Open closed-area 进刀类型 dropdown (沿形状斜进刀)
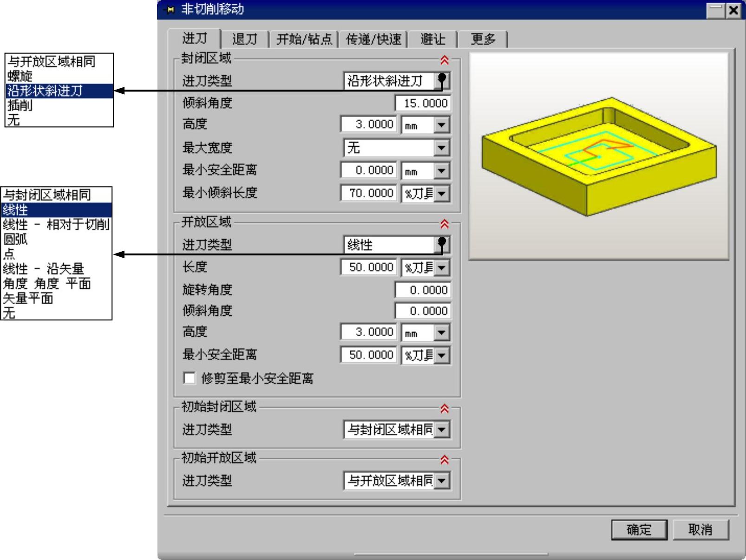Screen dimensions: 746x560 pos(442,81)
